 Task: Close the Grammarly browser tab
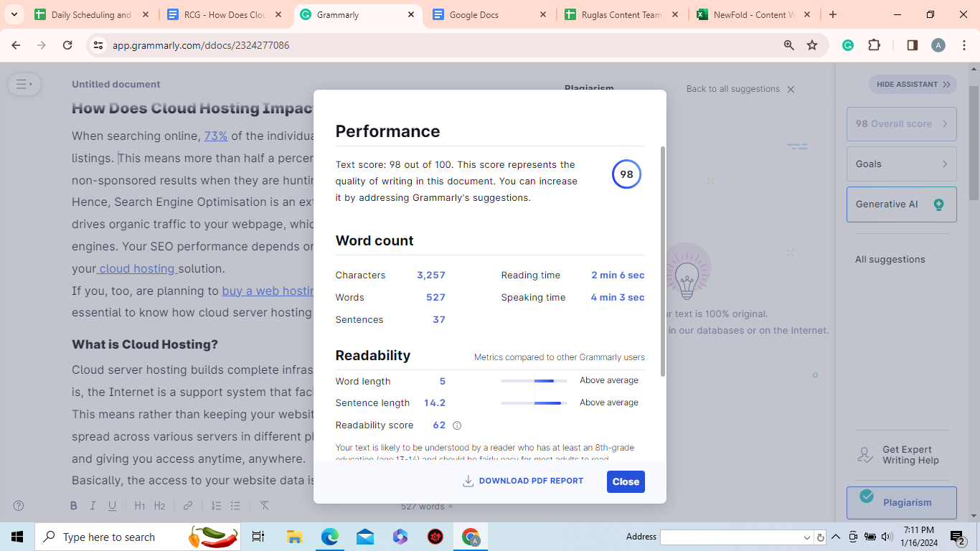411,14
